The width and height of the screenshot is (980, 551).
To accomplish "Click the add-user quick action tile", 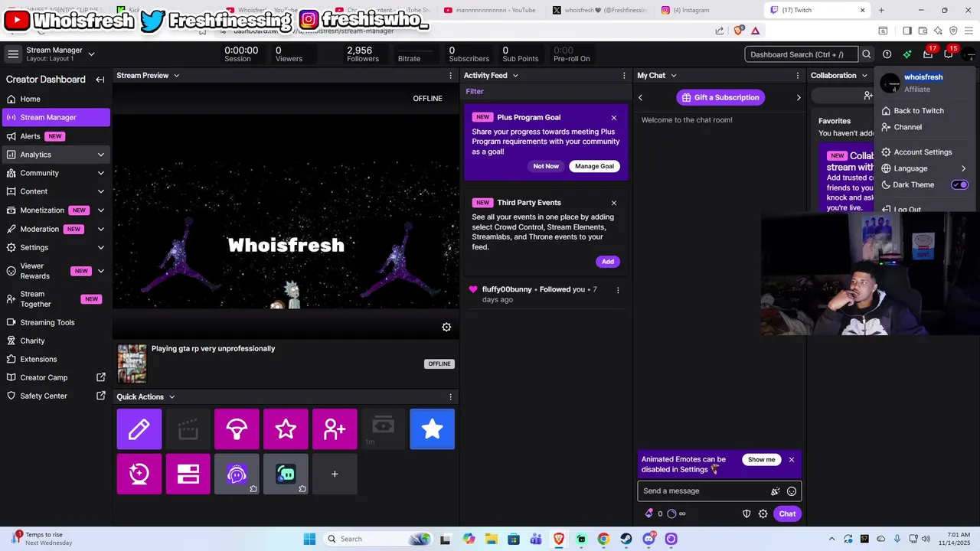I will pyautogui.click(x=335, y=429).
